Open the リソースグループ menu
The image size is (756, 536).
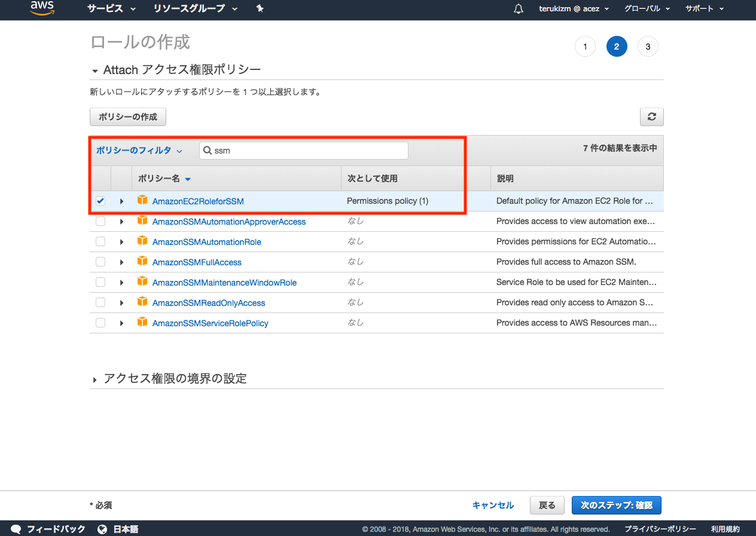coord(196,9)
